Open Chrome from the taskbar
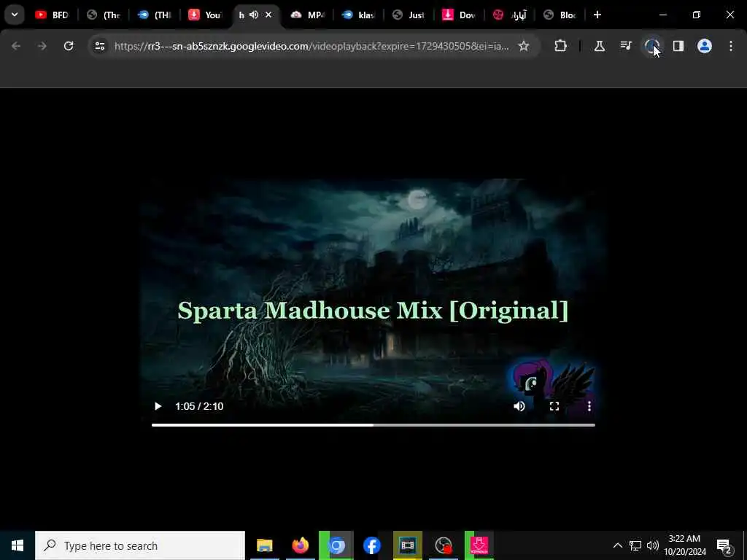747x560 pixels. [x=336, y=545]
